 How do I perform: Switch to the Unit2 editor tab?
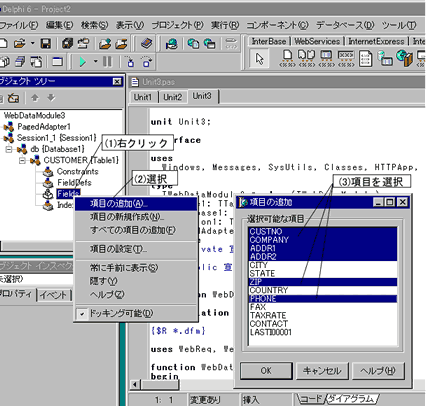[x=173, y=97]
